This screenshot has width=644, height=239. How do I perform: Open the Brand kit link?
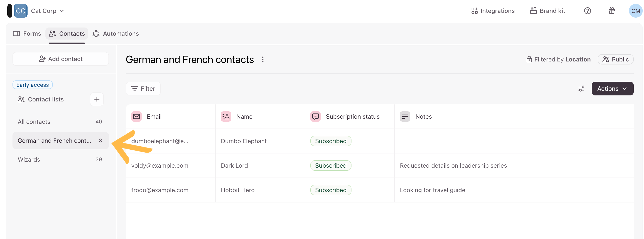(548, 11)
